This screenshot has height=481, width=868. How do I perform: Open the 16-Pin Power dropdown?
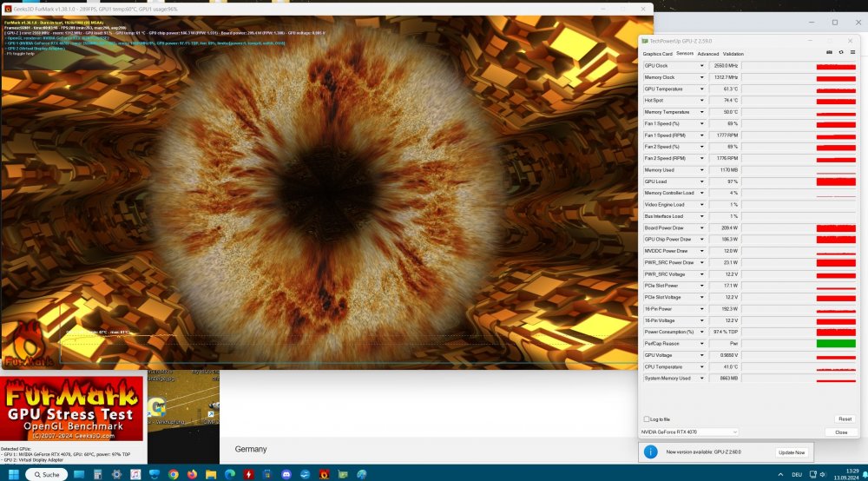702,309
